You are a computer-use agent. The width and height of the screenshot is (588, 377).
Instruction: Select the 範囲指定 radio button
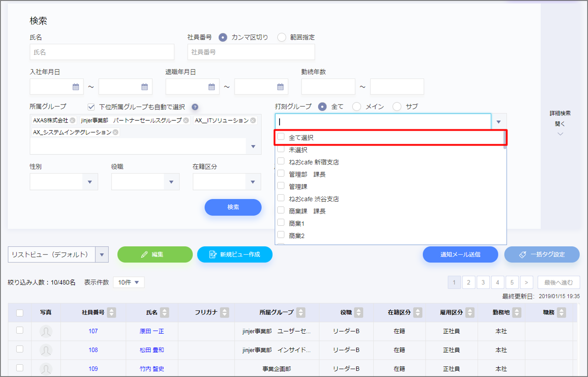click(x=282, y=37)
